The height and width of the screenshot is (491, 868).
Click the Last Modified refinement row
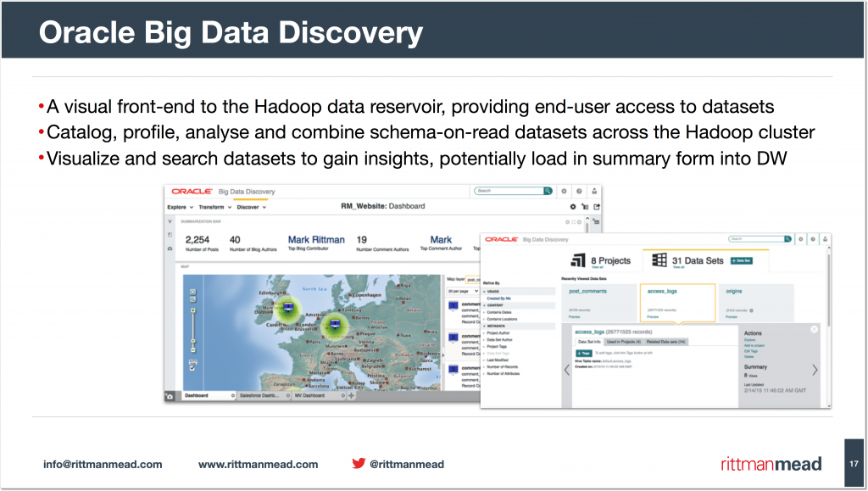pyautogui.click(x=498, y=360)
